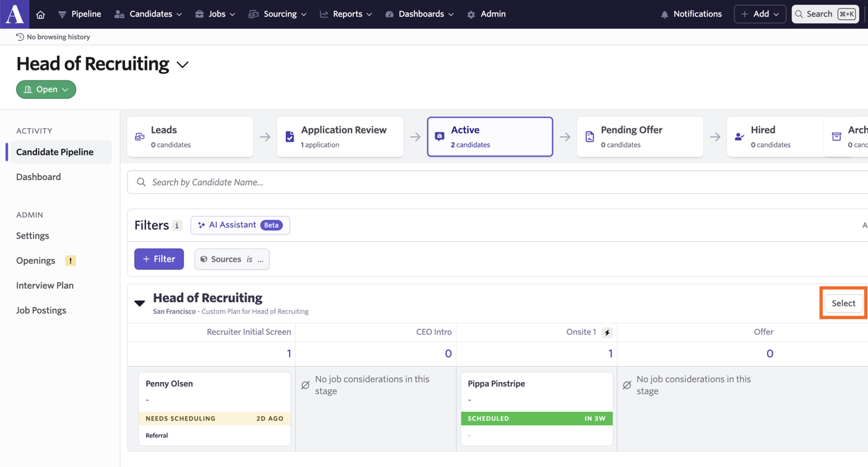Open the Jobs dropdown menu
The height and width of the screenshot is (467, 868).
(215, 14)
